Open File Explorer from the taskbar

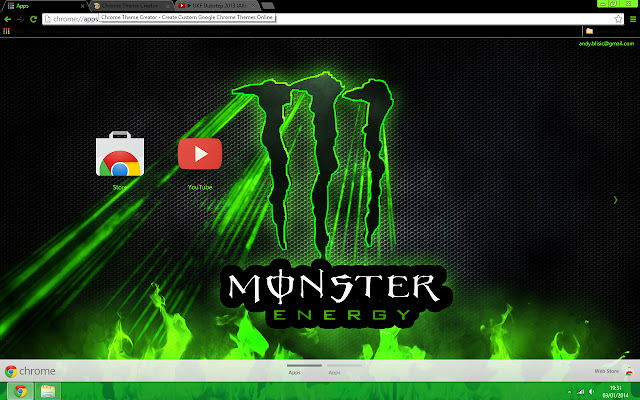click(x=47, y=391)
